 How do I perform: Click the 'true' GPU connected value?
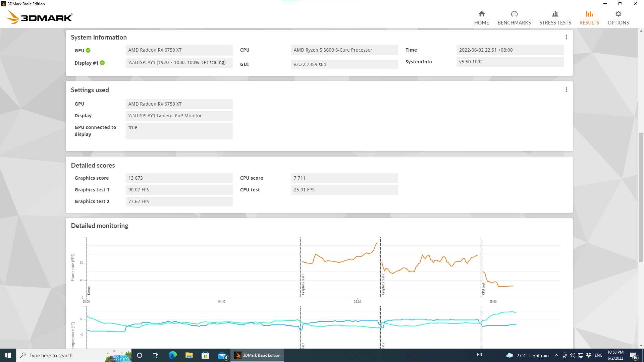179,131
